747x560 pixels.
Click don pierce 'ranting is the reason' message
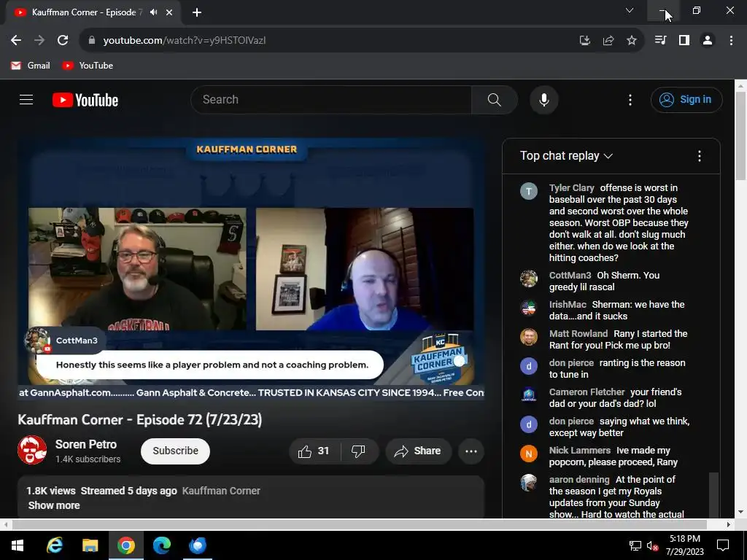coord(617,368)
